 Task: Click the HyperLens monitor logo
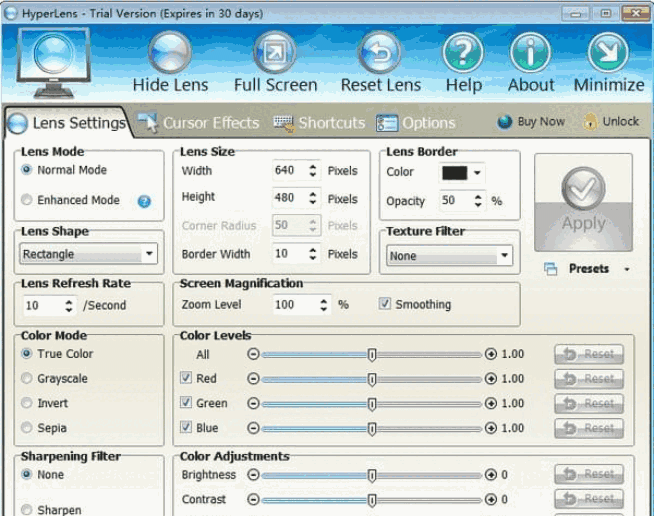pos(53,63)
